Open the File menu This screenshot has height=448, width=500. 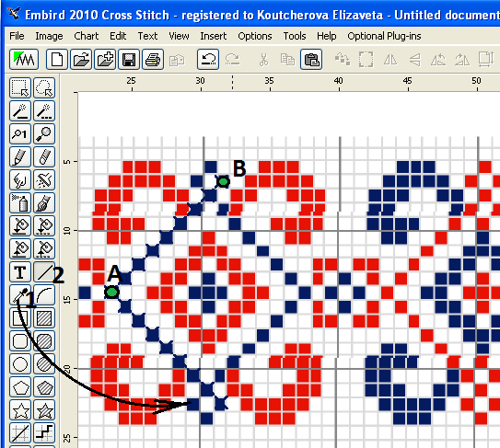click(17, 36)
